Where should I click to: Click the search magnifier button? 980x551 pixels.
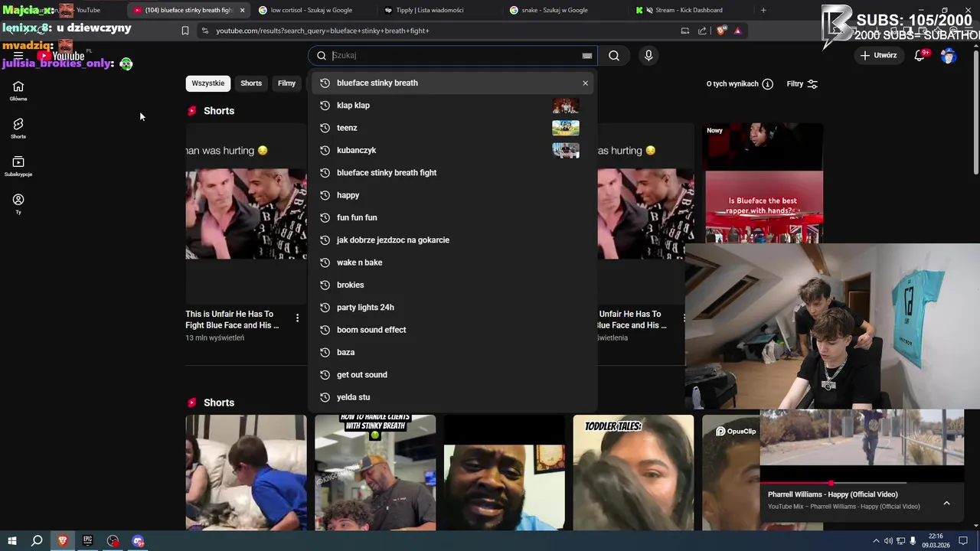tap(614, 55)
